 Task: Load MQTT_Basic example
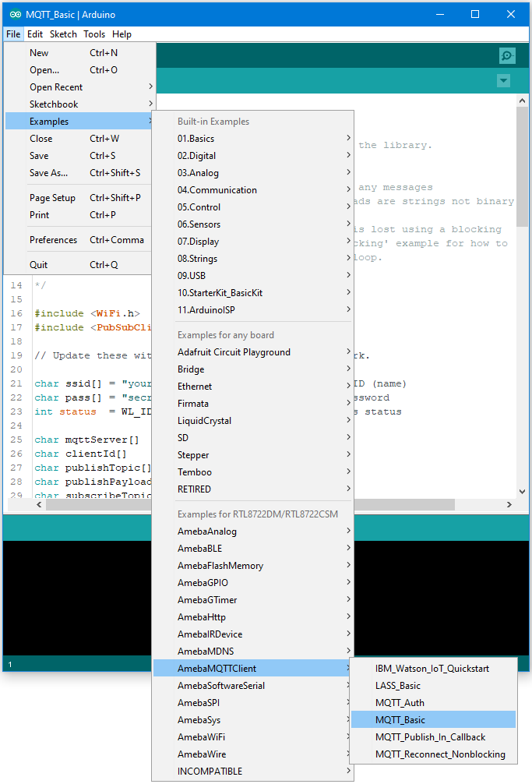point(433,720)
